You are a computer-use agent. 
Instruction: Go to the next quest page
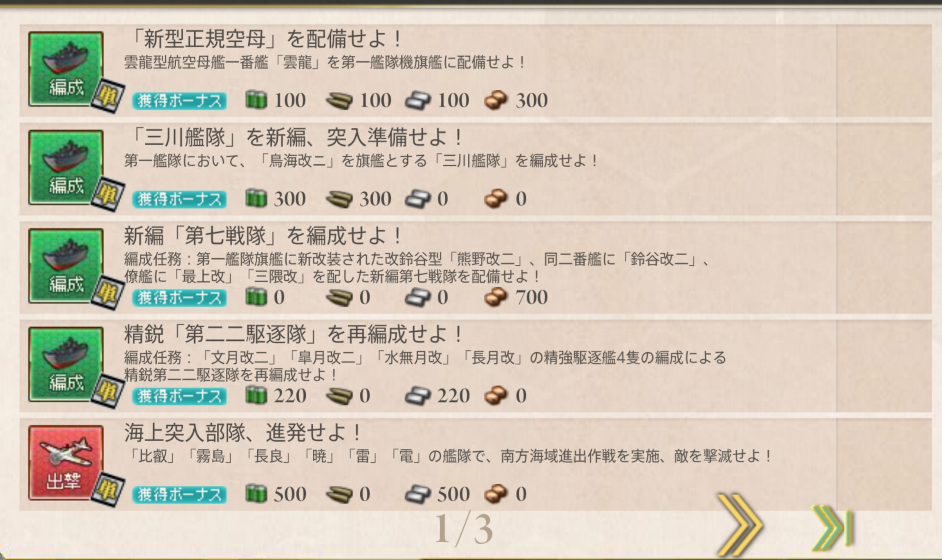[x=739, y=525]
